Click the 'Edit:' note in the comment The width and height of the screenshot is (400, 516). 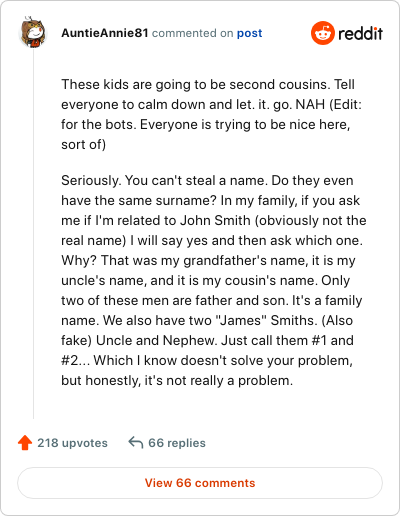coord(345,104)
